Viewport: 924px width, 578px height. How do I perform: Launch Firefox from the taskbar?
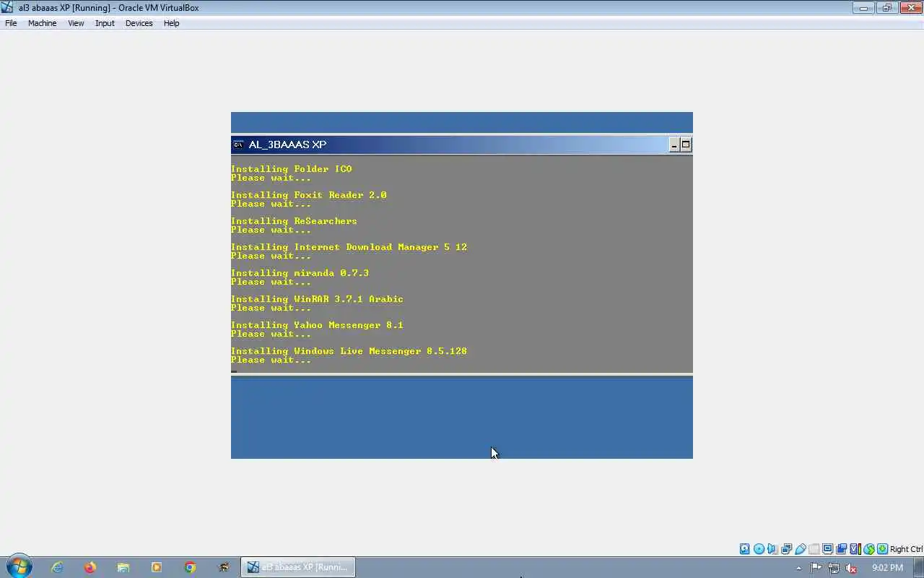(90, 567)
